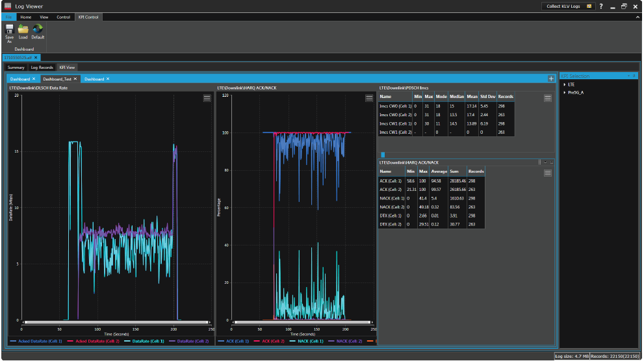Viewport: 644px width, 363px height.
Task: Toggle DataRate (Cell: 2) legend entry
Action: (192, 340)
